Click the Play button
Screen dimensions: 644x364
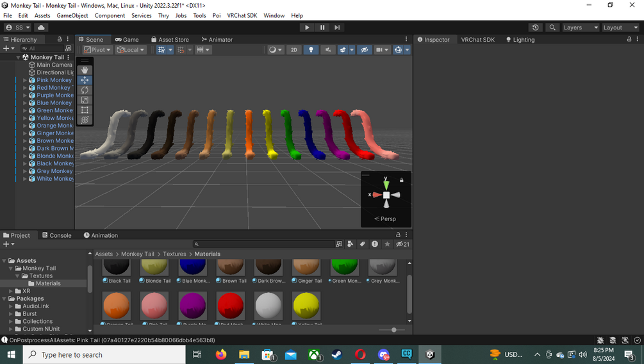coord(307,28)
